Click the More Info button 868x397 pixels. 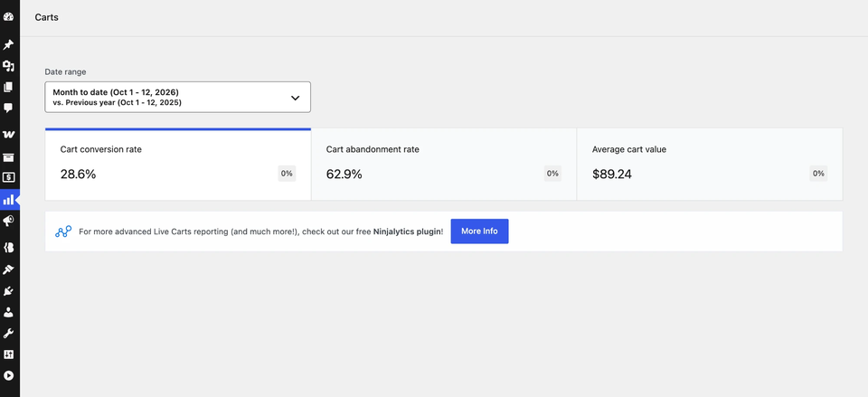[479, 232]
